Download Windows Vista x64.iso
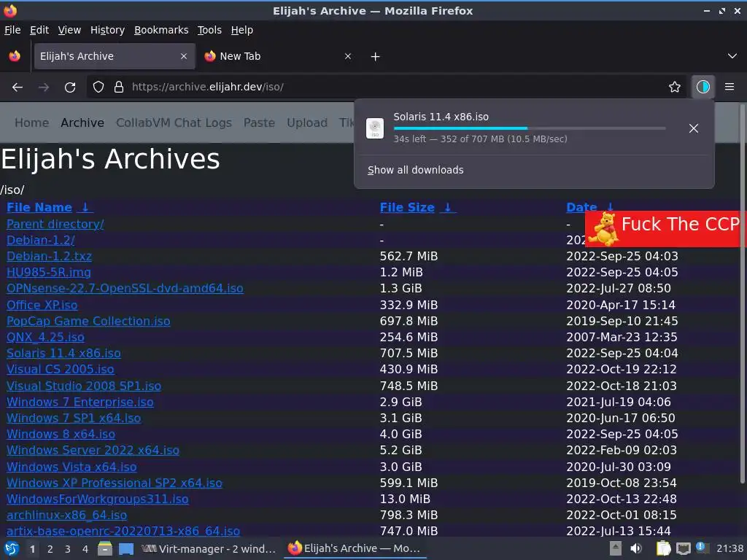 click(71, 467)
